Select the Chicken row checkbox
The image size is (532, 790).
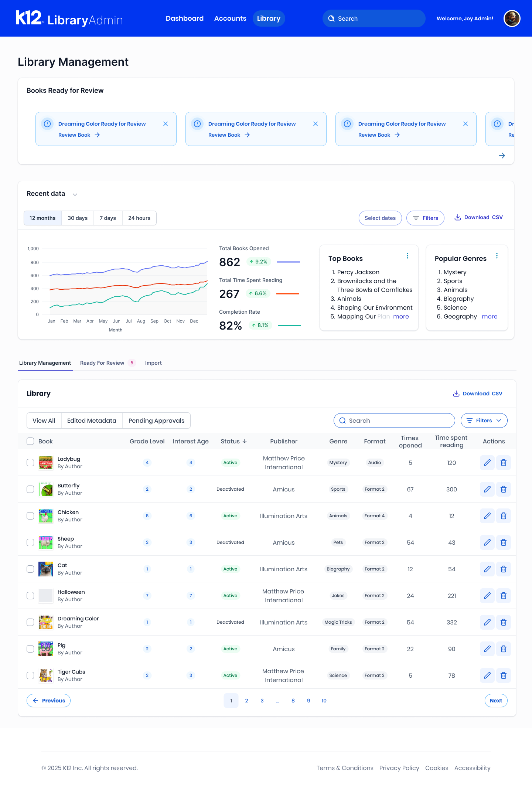[30, 516]
